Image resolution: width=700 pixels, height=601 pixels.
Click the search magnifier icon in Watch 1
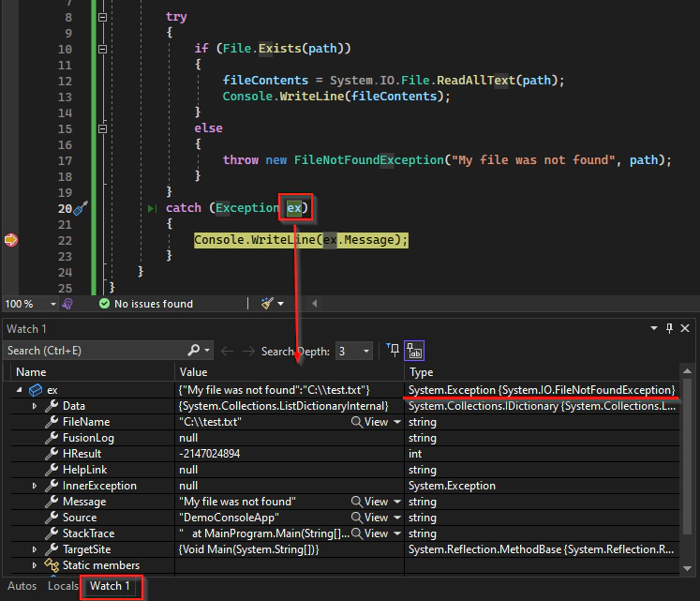point(193,351)
